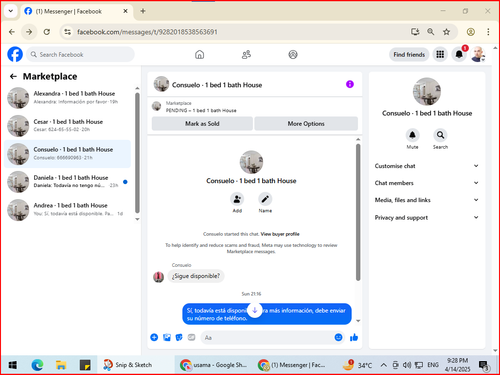Expand Media, files and links section

[427, 200]
